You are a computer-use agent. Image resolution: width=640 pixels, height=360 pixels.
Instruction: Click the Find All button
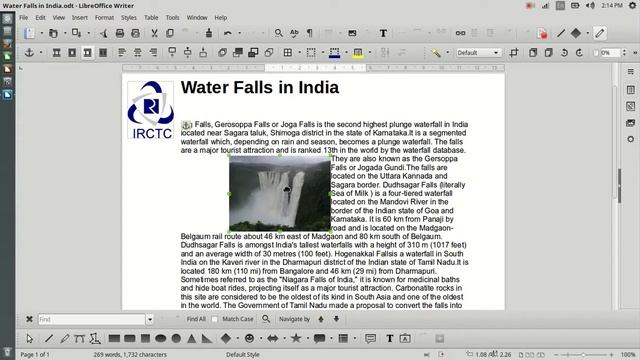[196, 319]
